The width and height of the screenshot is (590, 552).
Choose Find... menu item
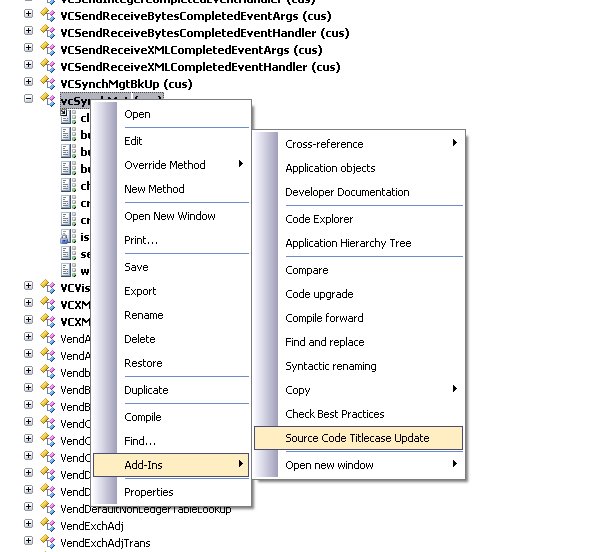[171, 441]
